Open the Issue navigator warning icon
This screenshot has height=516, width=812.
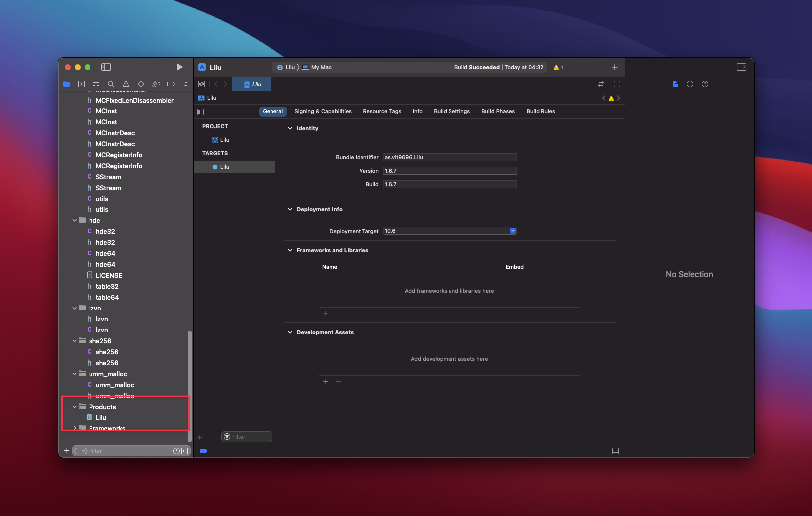click(126, 84)
